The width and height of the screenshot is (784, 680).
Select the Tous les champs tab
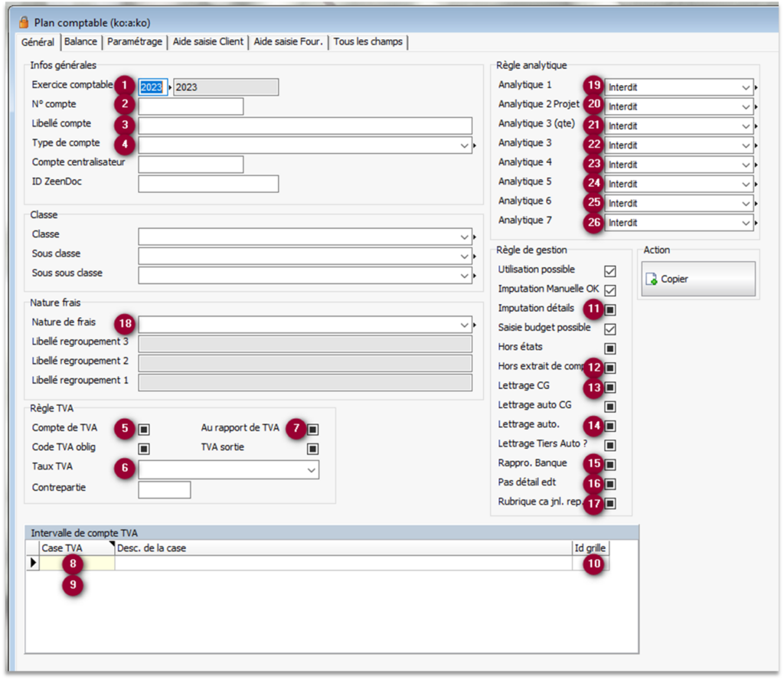[x=367, y=42]
